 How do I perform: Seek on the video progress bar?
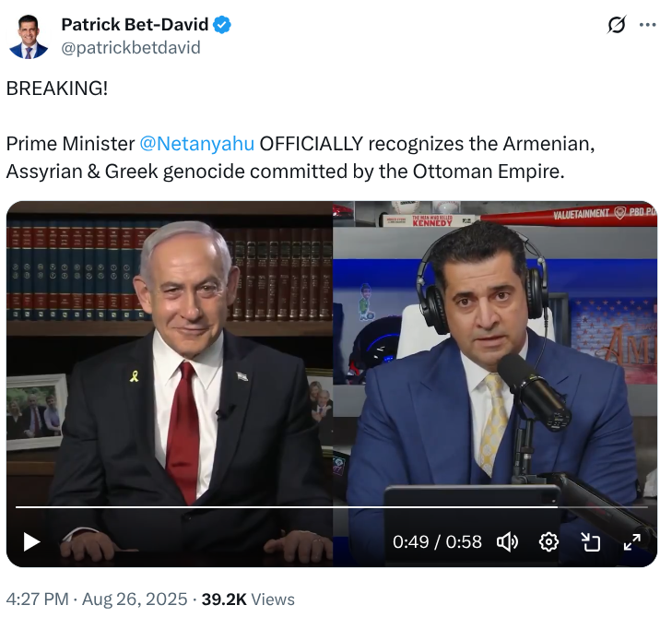(x=332, y=507)
